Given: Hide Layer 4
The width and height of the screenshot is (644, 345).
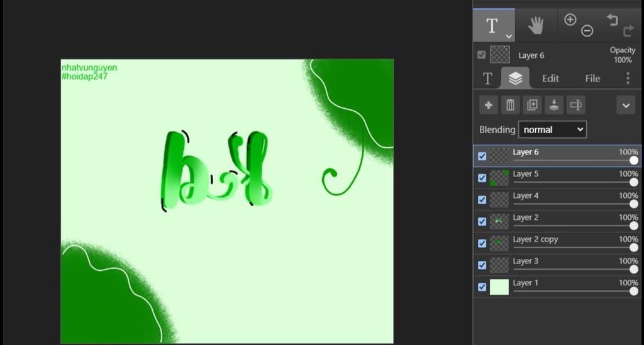Looking at the screenshot, I should click(482, 200).
